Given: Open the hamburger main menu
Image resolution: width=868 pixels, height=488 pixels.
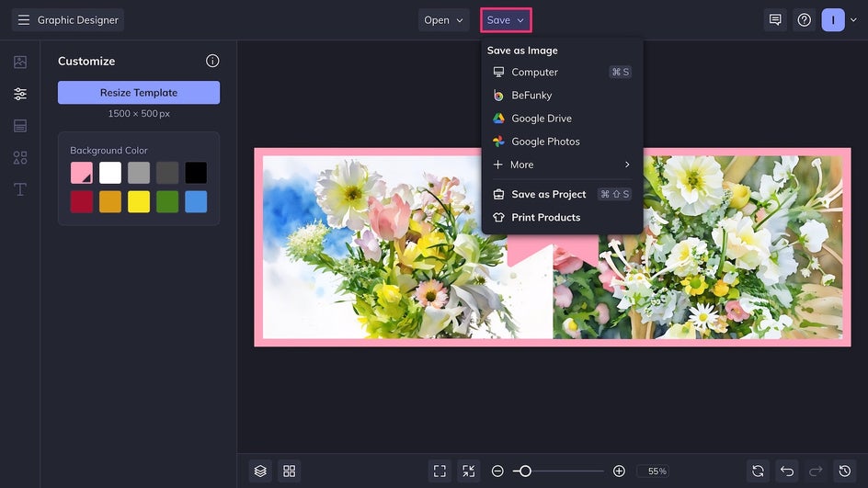Looking at the screenshot, I should tap(23, 20).
